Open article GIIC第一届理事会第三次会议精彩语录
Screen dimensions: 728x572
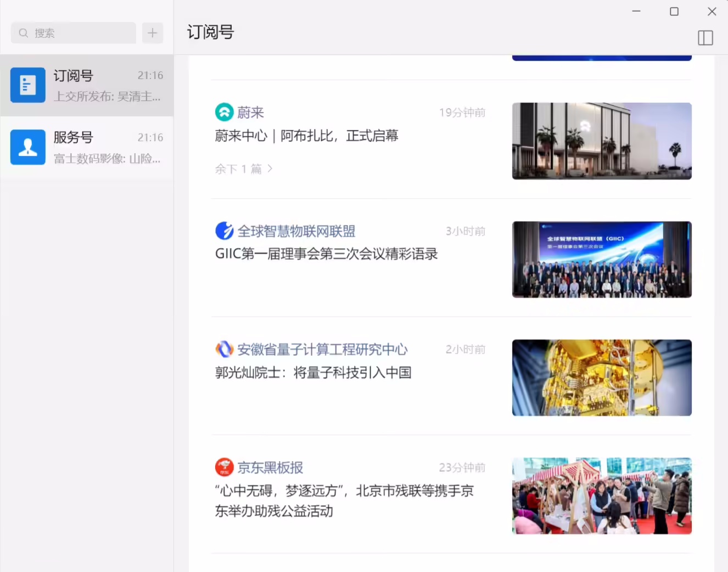click(327, 254)
